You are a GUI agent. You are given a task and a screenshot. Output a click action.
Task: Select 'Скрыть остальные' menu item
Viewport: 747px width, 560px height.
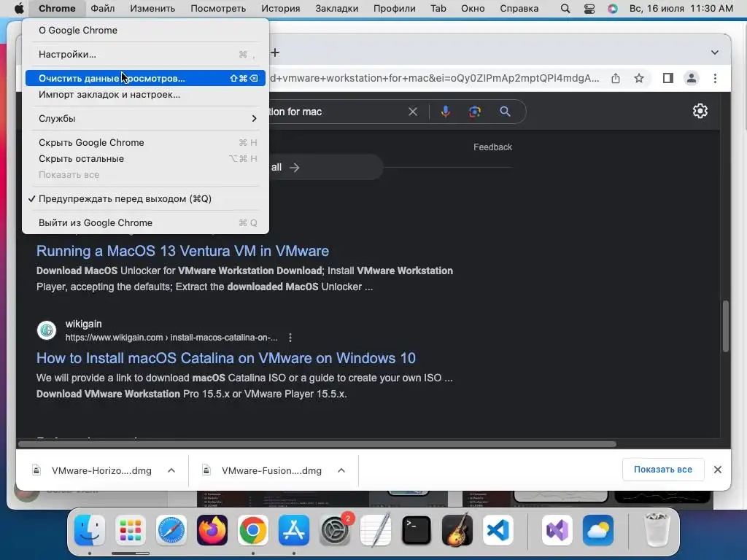click(x=144, y=158)
